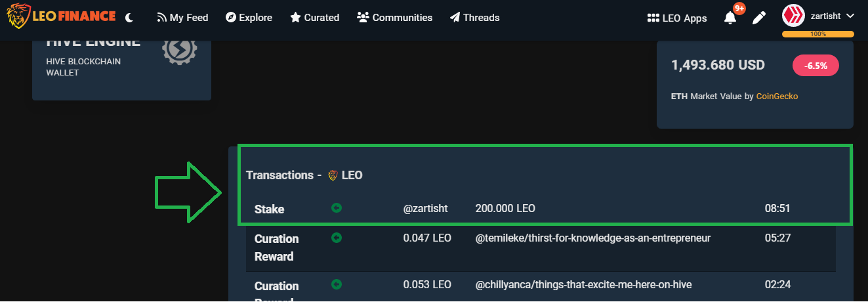Open the Curated section
The image size is (868, 302).
(x=315, y=18)
